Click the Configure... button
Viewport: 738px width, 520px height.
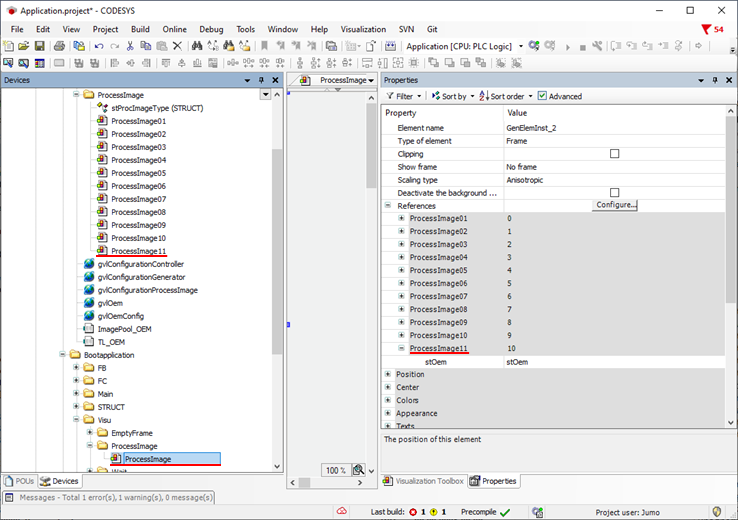click(x=615, y=205)
